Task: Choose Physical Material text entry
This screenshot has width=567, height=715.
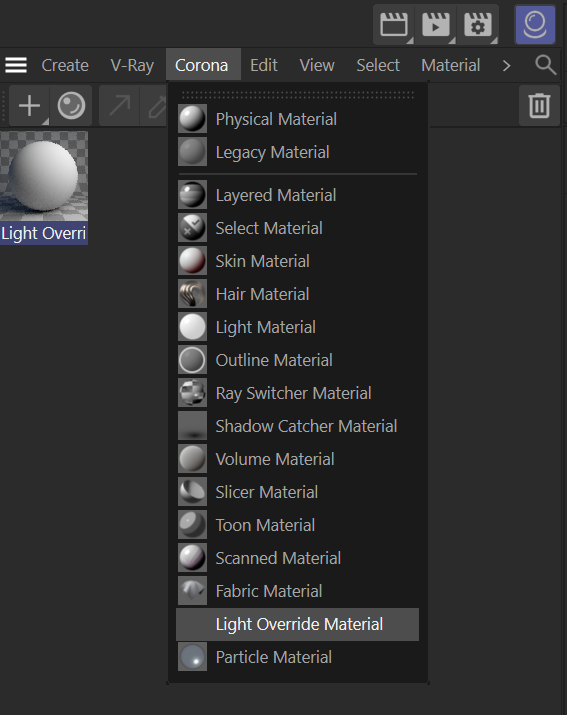Action: (276, 119)
